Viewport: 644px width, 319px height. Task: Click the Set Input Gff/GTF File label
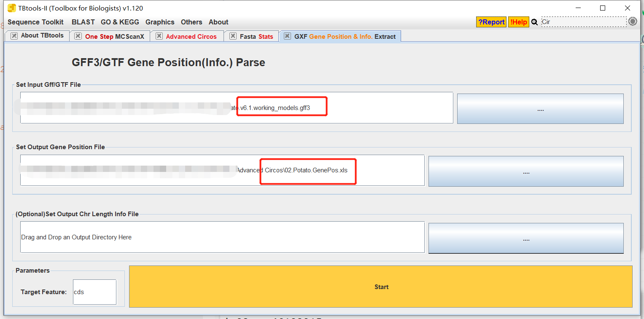[x=49, y=85]
